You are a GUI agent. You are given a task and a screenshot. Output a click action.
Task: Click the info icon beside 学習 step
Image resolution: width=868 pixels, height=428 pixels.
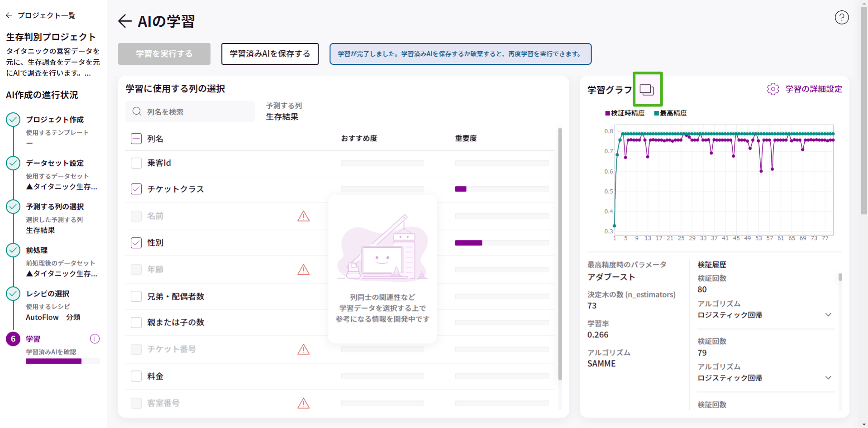(95, 339)
